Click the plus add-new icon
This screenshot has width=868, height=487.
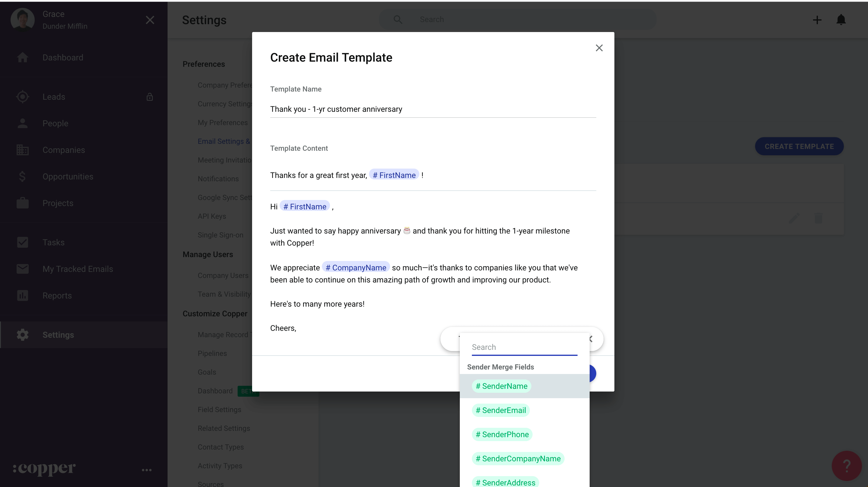click(817, 20)
